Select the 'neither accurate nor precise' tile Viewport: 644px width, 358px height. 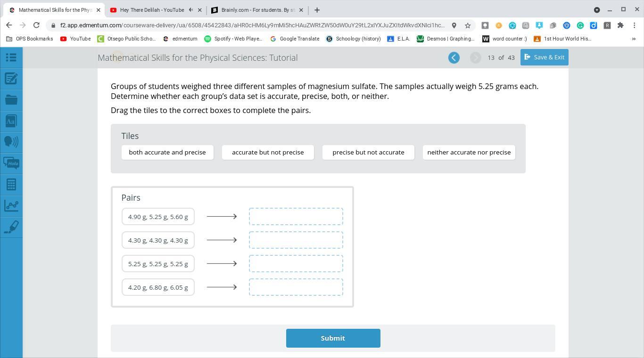click(469, 152)
